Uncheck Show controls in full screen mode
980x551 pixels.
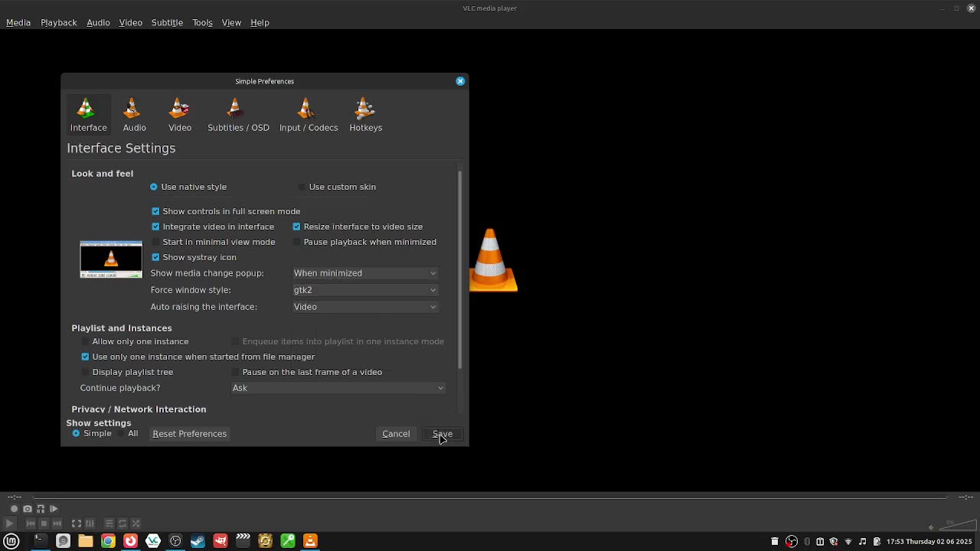226,211
